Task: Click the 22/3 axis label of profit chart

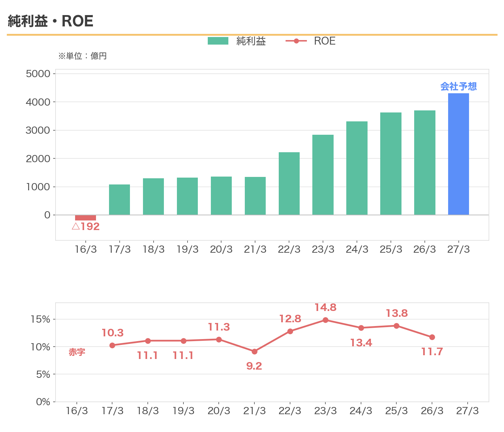Action: [289, 249]
